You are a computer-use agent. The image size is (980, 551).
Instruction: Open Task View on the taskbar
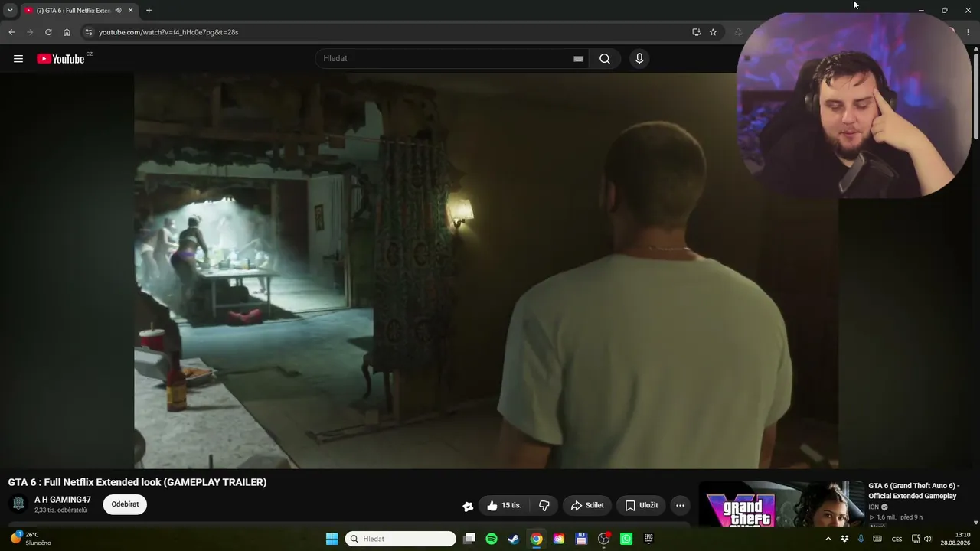(469, 539)
